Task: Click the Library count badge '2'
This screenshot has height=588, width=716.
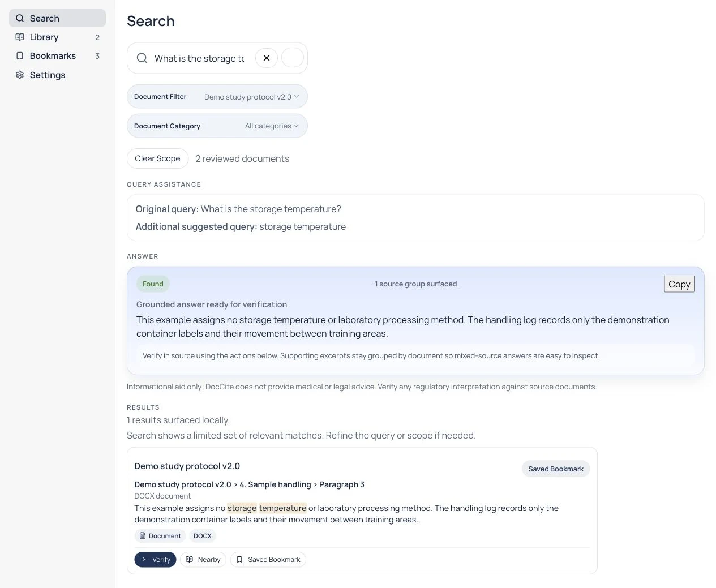Action: 97,37
